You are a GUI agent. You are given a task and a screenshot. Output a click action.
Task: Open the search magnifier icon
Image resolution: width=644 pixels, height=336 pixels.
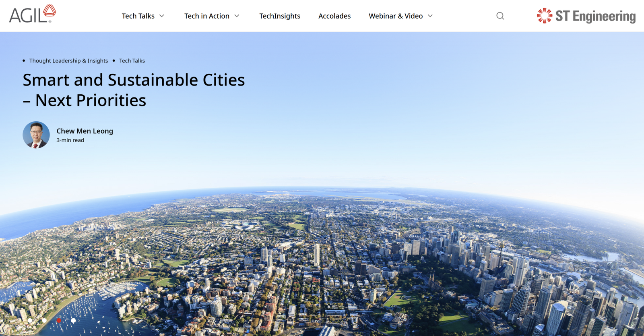click(500, 16)
